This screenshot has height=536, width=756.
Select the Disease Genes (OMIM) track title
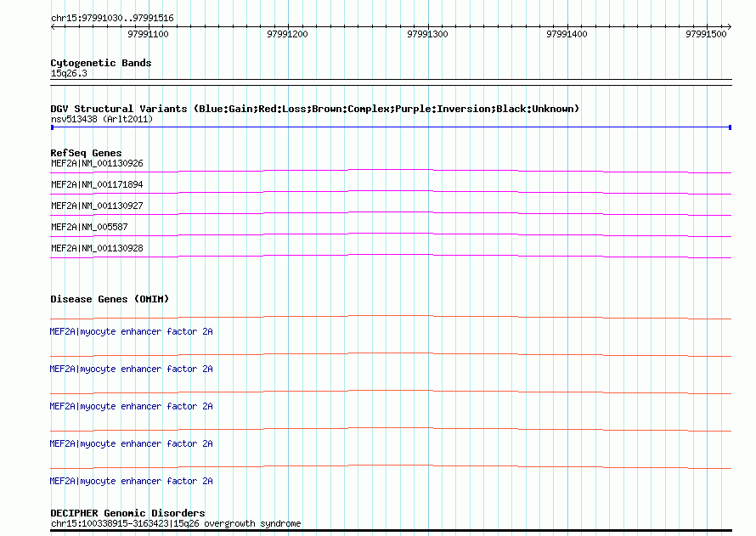point(110,299)
